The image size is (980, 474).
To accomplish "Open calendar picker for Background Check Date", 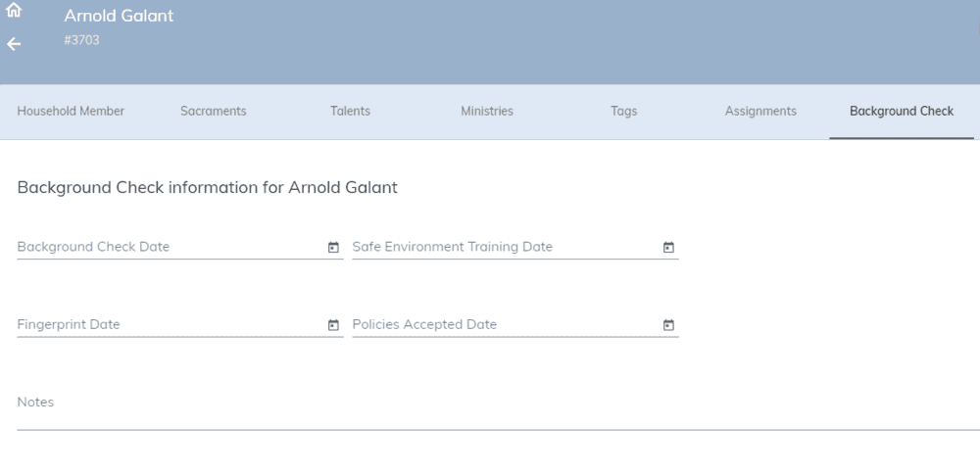I will click(x=333, y=248).
